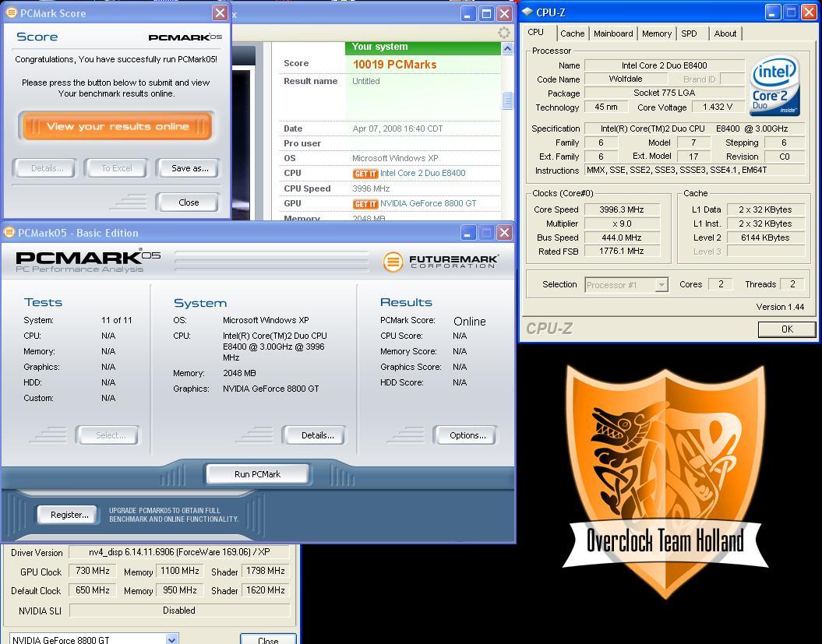This screenshot has width=822, height=644.
Task: Open the Memory tab in CPU-Z
Action: coord(657,33)
